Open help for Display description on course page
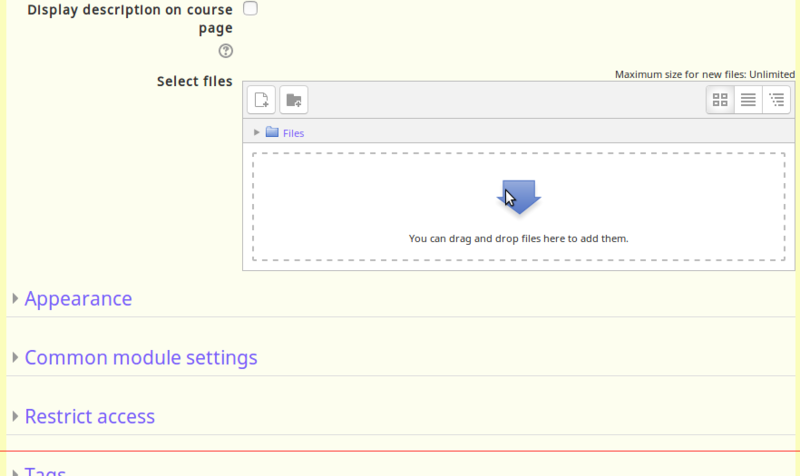The width and height of the screenshot is (800, 476). tap(226, 51)
